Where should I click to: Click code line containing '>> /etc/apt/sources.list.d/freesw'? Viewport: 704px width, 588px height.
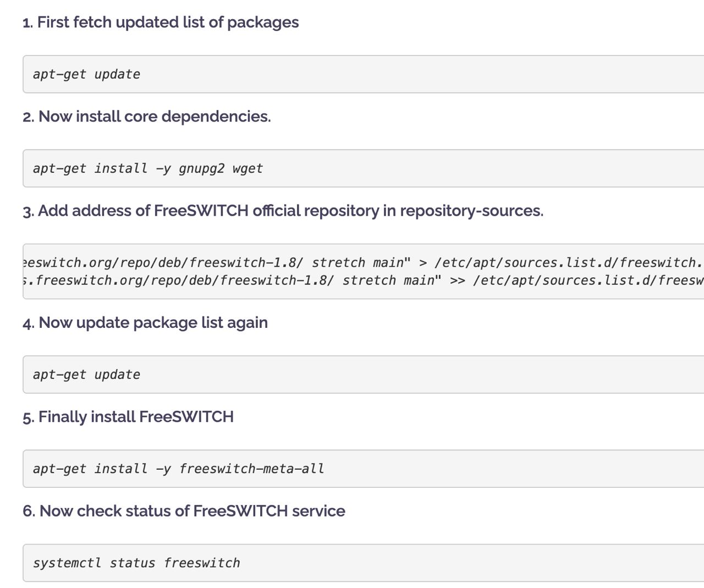click(x=364, y=281)
